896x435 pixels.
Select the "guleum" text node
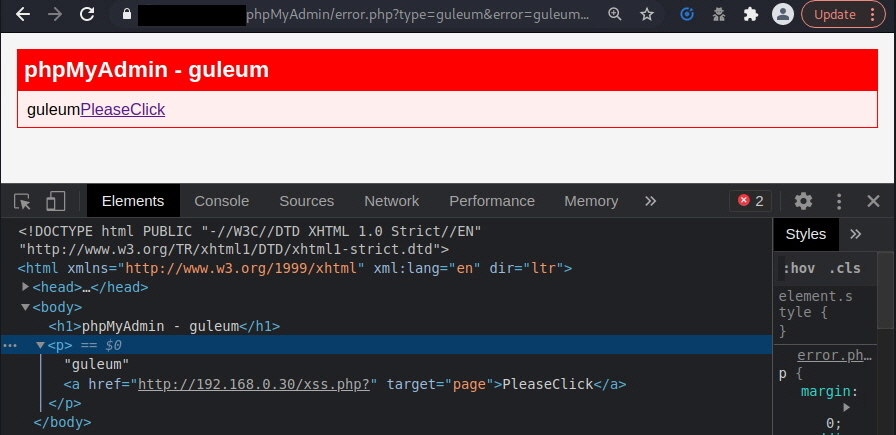[97, 364]
